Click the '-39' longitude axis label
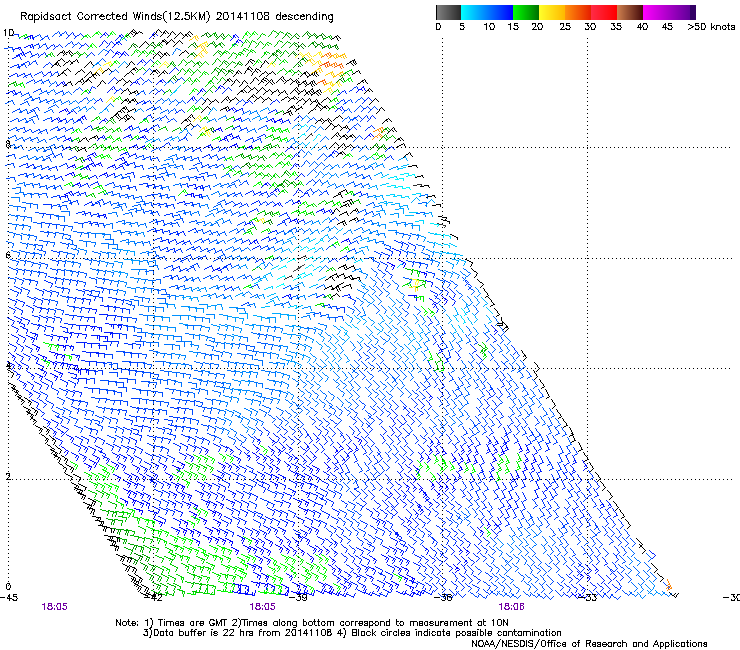 tap(299, 598)
